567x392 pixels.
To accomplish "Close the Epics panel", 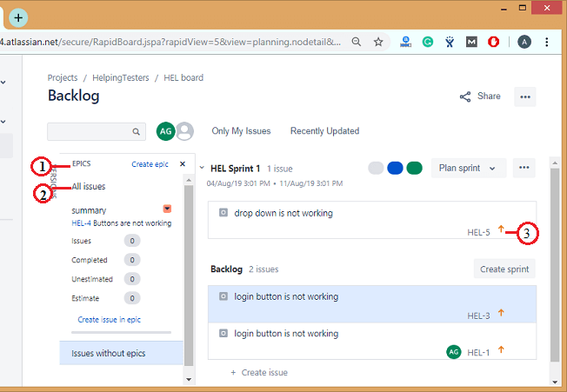I will (183, 164).
